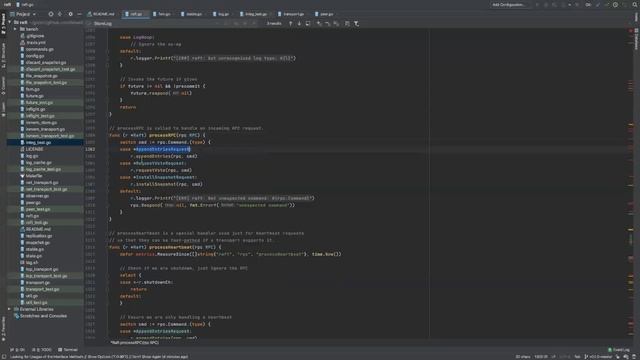Open README.md in project tree
640x360 pixels.
click(36, 229)
